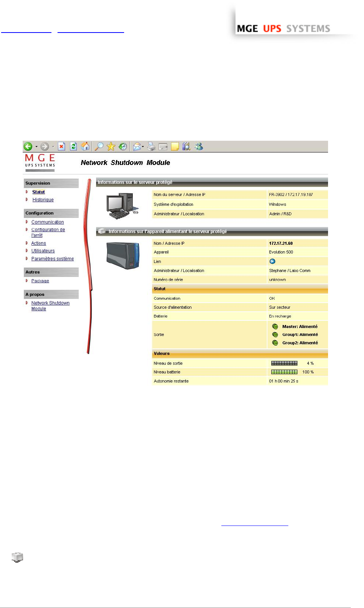
Task: Click the yellow note toolbar icon
Action: 175,146
